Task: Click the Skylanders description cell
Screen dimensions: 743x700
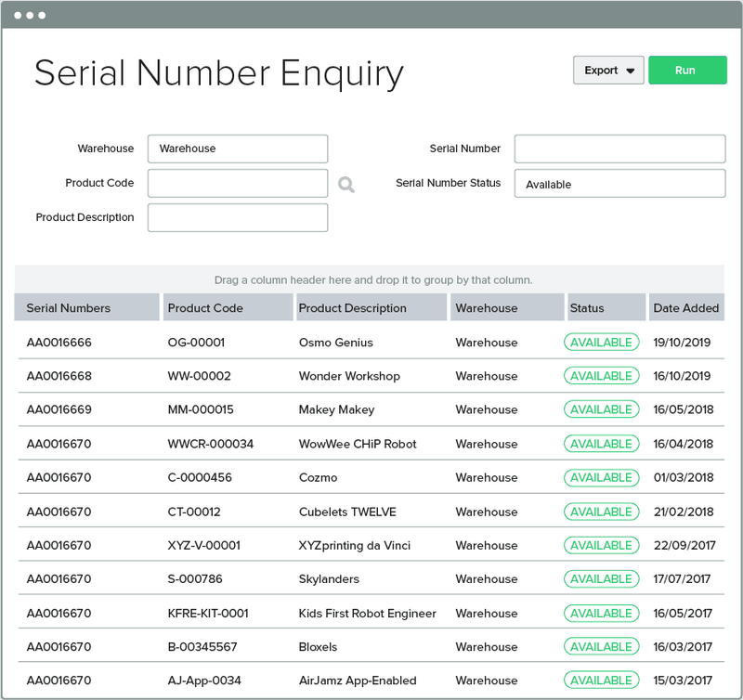Action: 329,578
